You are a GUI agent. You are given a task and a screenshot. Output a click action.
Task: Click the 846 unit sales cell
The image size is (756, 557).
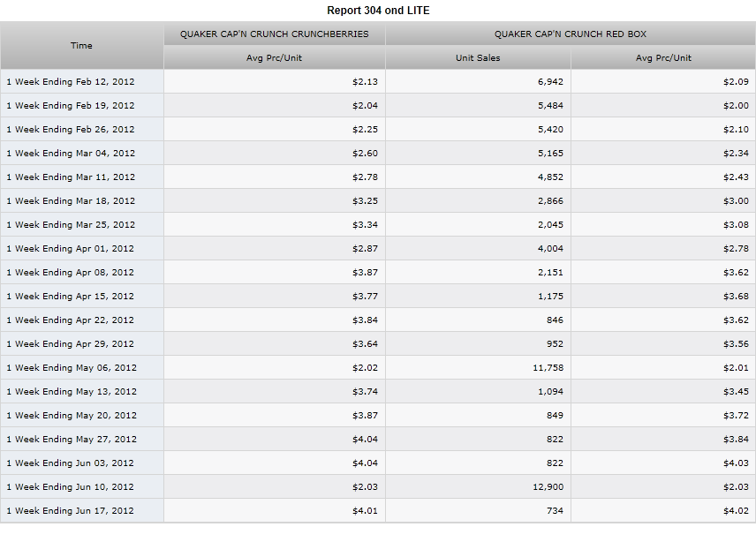pos(478,320)
